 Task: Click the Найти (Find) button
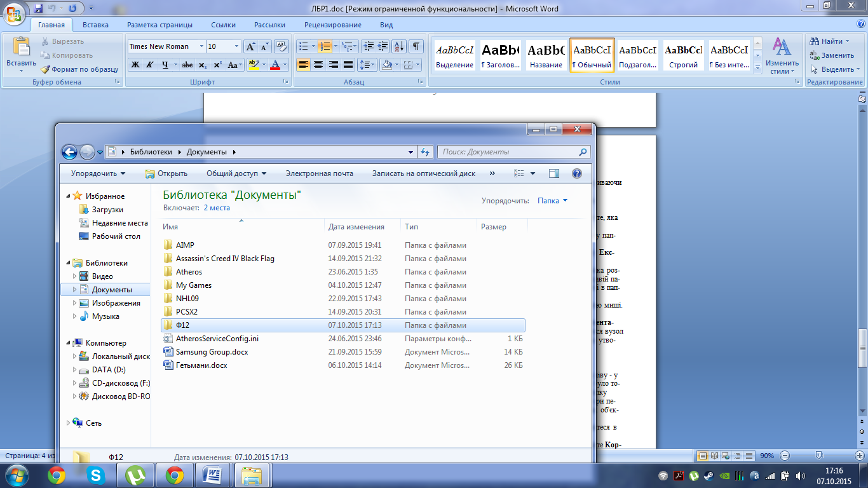(x=831, y=41)
